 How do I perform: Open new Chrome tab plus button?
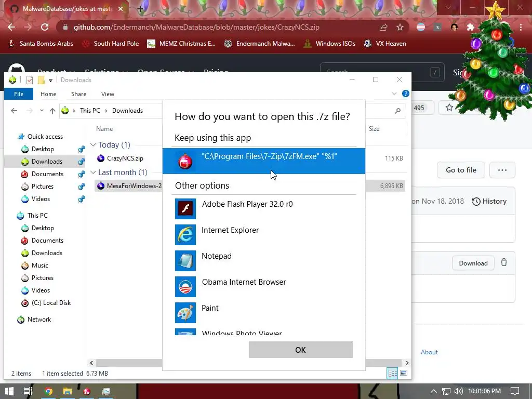[x=140, y=9]
